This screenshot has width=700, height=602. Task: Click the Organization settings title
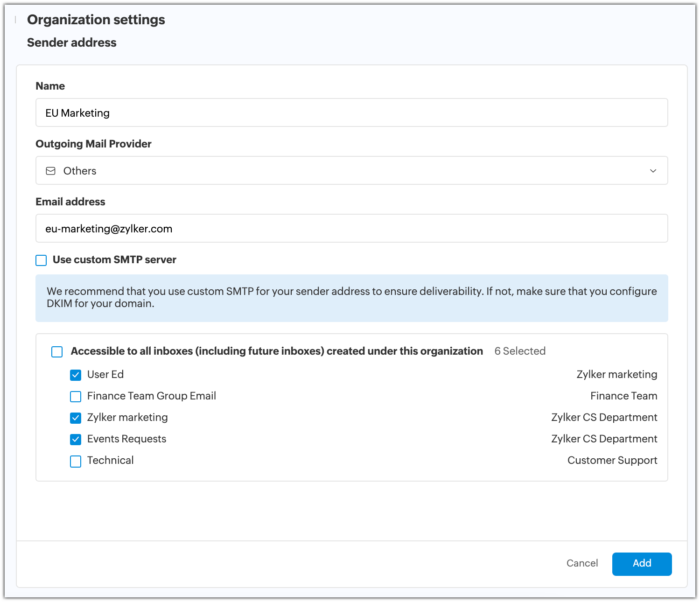[96, 20]
